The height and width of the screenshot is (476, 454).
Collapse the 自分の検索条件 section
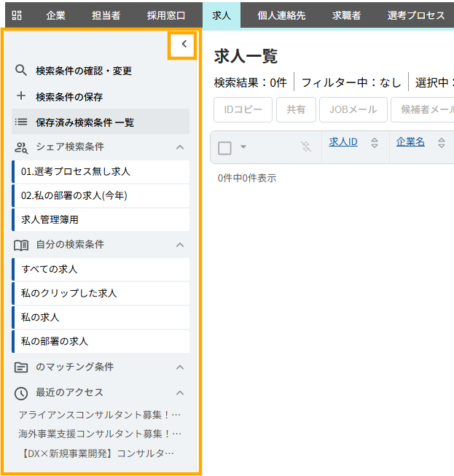coord(180,245)
